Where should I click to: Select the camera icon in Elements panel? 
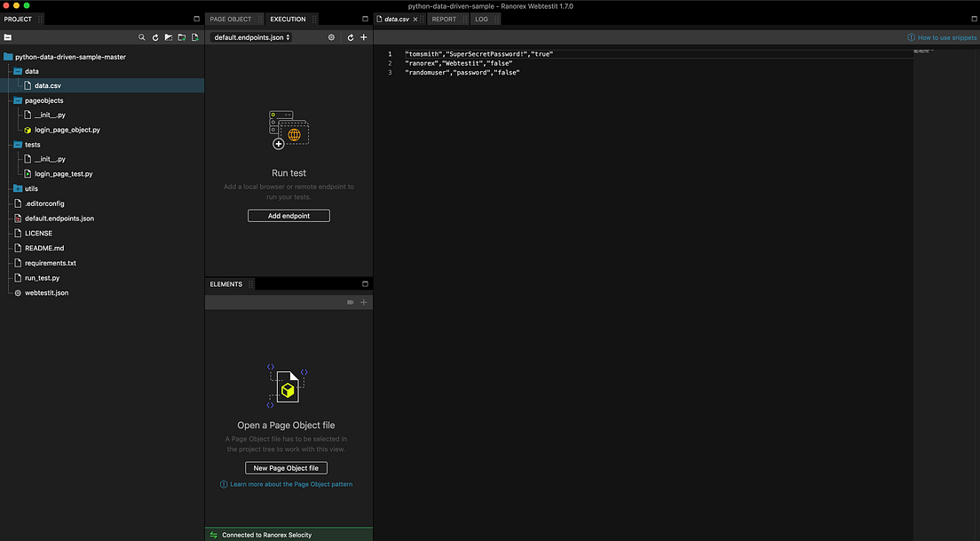350,302
